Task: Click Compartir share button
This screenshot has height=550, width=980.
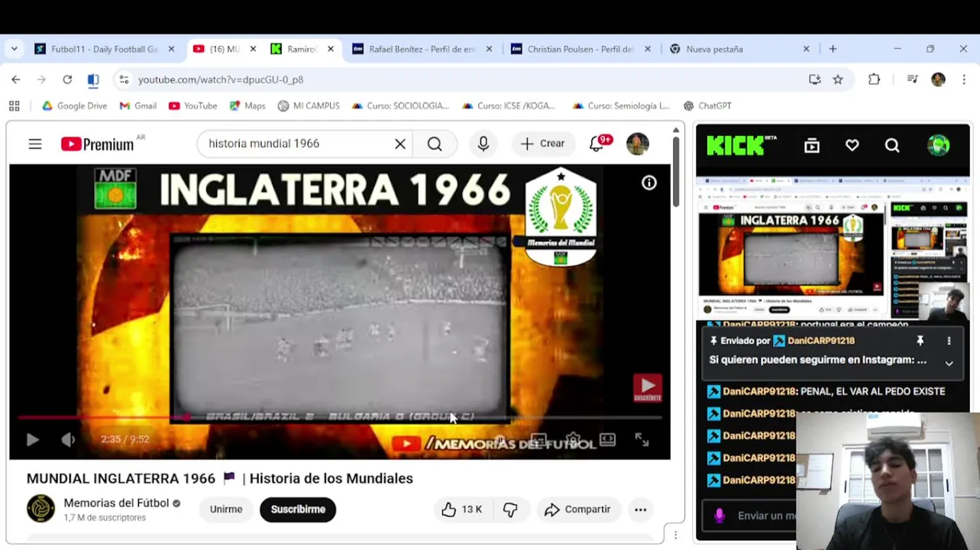Action: [578, 510]
